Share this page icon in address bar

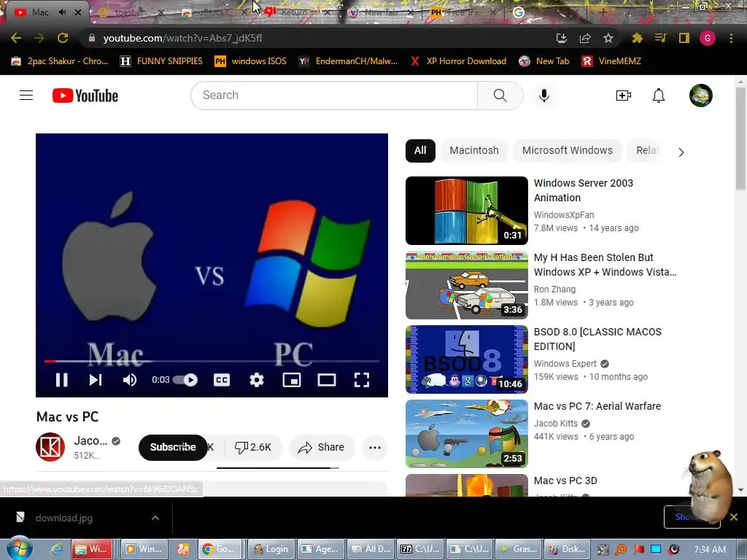point(585,38)
